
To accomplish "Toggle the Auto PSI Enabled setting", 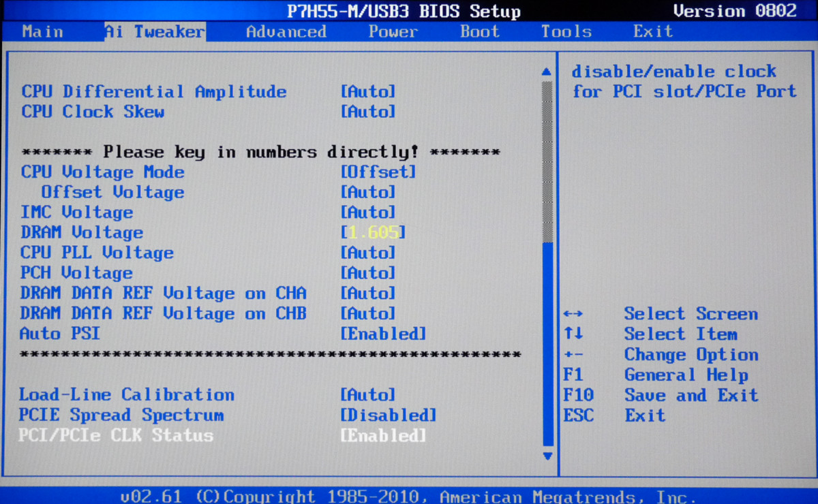I will 383,334.
